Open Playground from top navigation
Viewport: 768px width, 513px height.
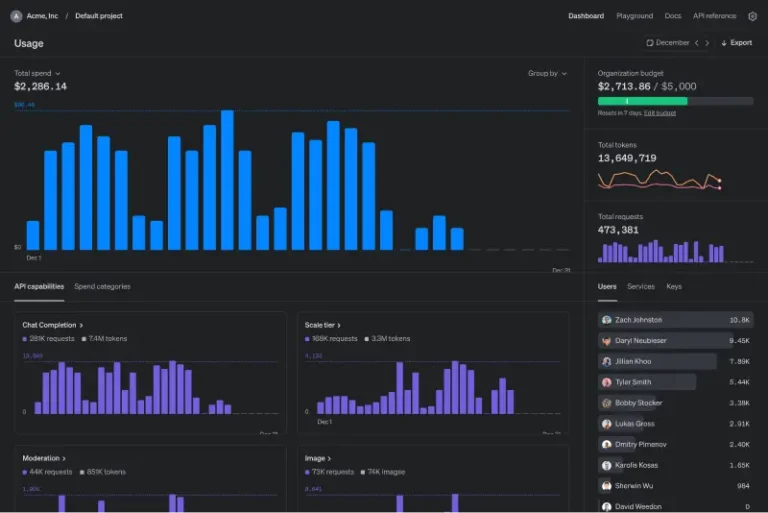coord(634,16)
